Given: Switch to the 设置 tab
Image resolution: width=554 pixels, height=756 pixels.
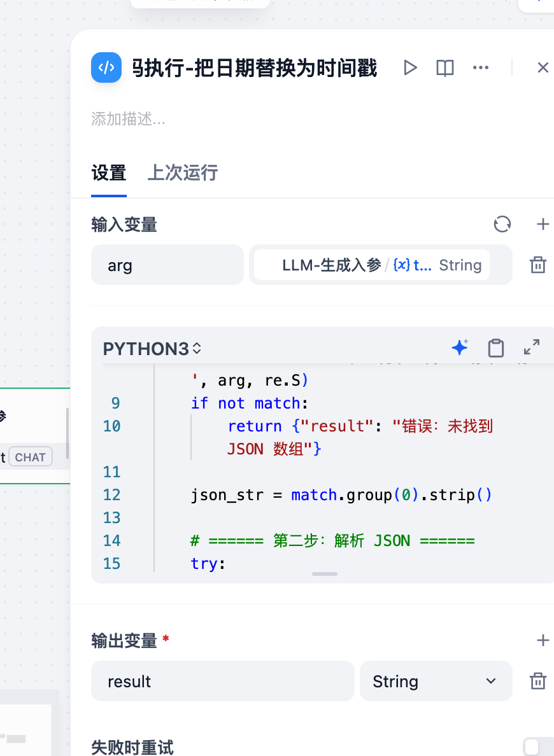Looking at the screenshot, I should click(x=109, y=173).
